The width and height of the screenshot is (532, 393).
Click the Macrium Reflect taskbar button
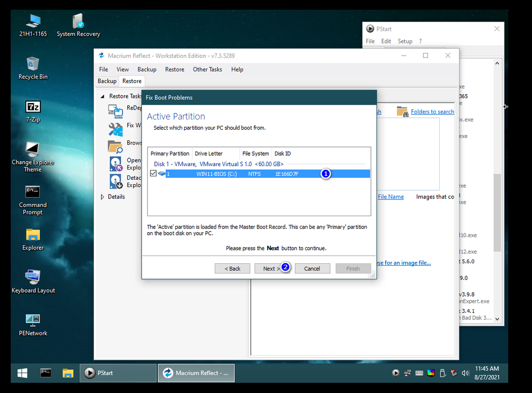tap(196, 373)
